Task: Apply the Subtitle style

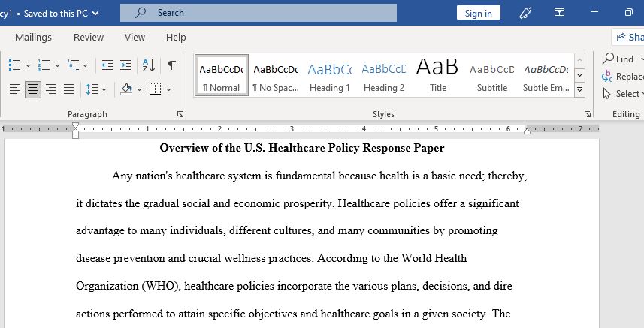Action: pos(492,76)
